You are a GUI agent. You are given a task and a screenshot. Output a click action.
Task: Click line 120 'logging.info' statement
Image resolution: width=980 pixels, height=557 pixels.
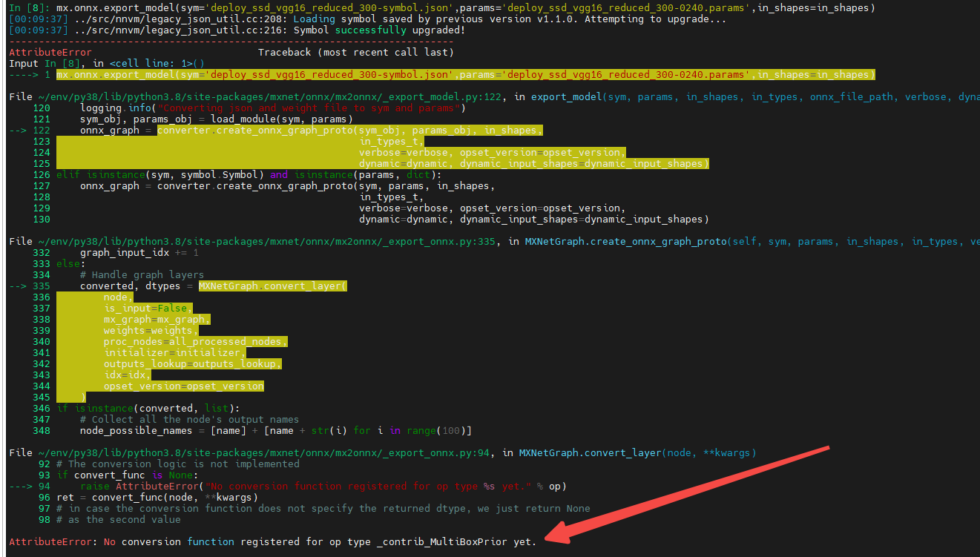pos(273,108)
